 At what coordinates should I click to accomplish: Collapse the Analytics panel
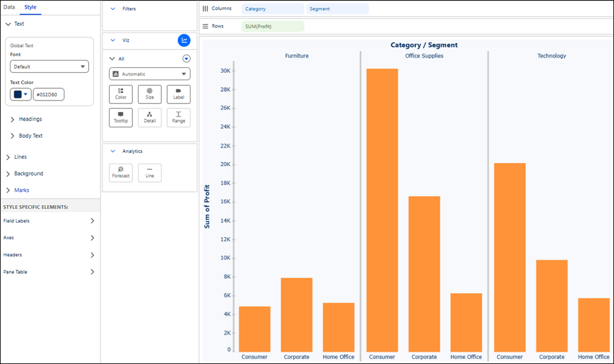coord(113,151)
